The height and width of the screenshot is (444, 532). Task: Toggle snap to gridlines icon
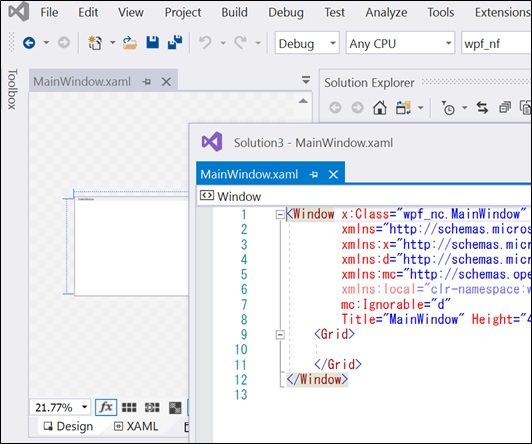[x=152, y=407]
